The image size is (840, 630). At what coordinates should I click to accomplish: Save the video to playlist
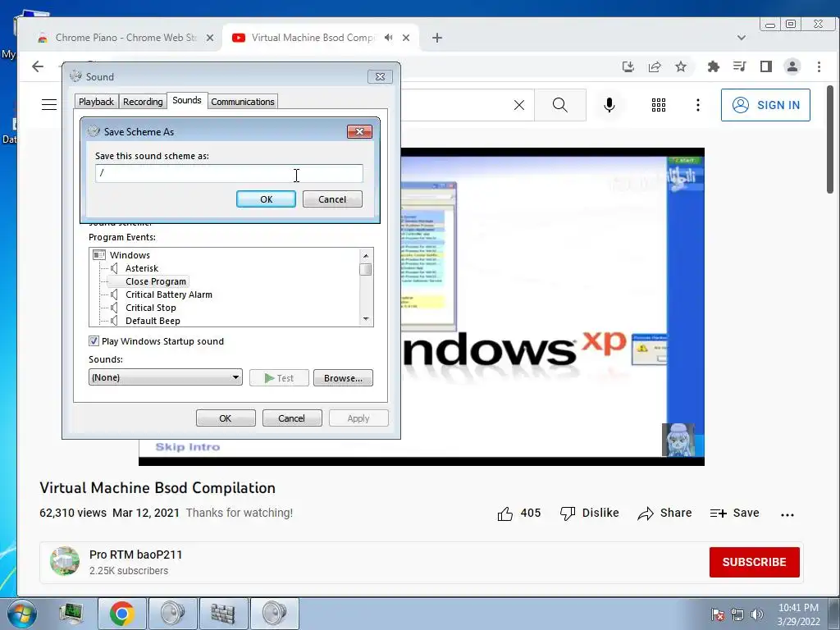point(734,514)
